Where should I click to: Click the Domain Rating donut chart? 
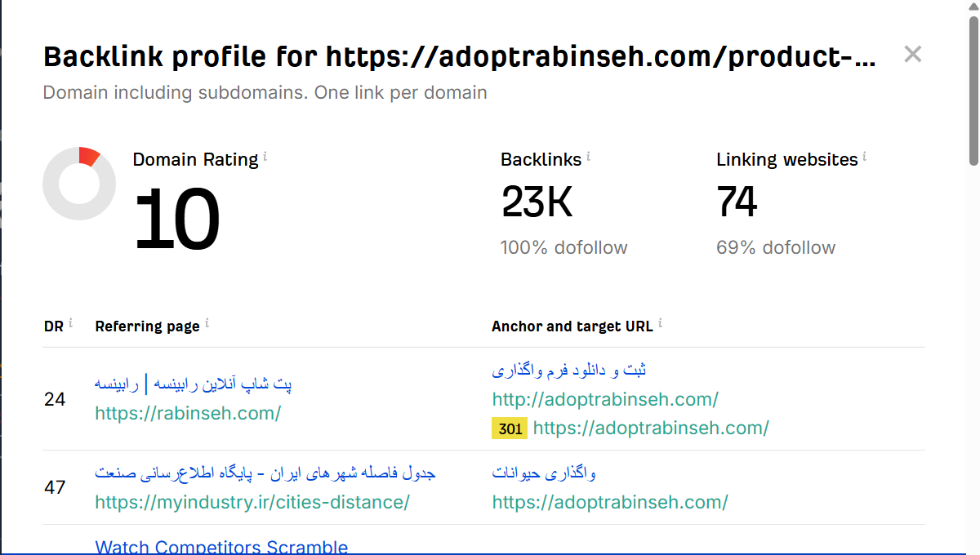[x=79, y=184]
